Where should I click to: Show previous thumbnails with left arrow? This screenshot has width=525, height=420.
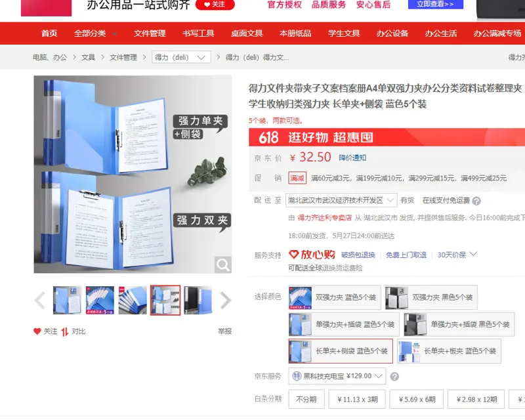coord(40,300)
